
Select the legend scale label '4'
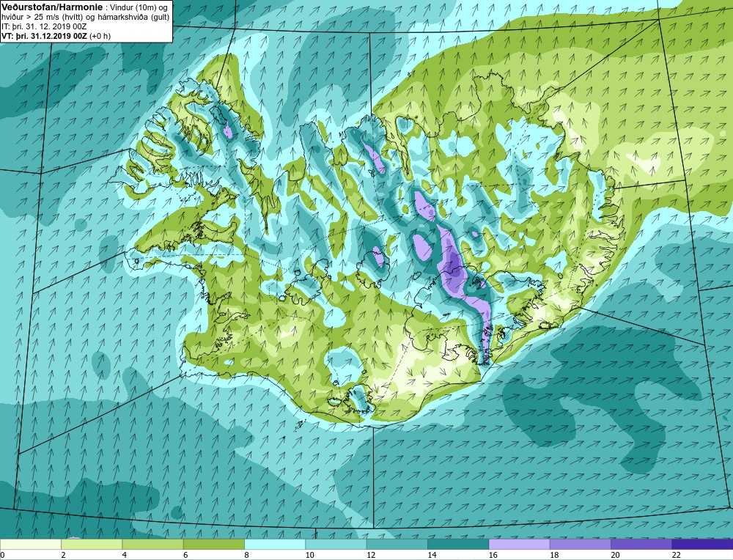pos(125,556)
